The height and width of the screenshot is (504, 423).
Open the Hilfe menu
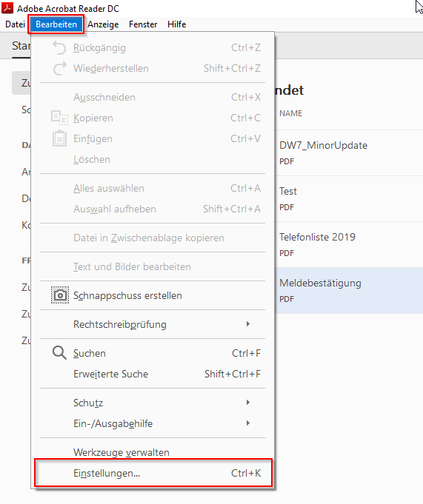click(176, 24)
